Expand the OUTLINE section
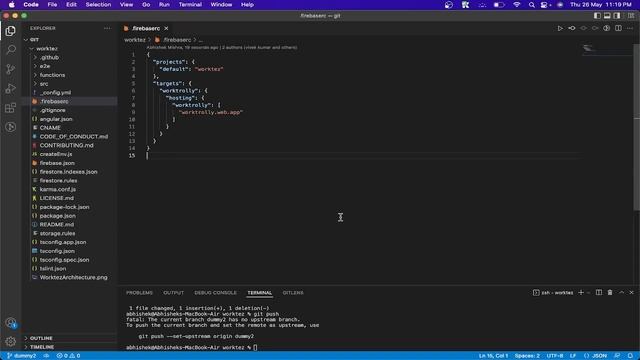The width and height of the screenshot is (640, 360). 41,338
